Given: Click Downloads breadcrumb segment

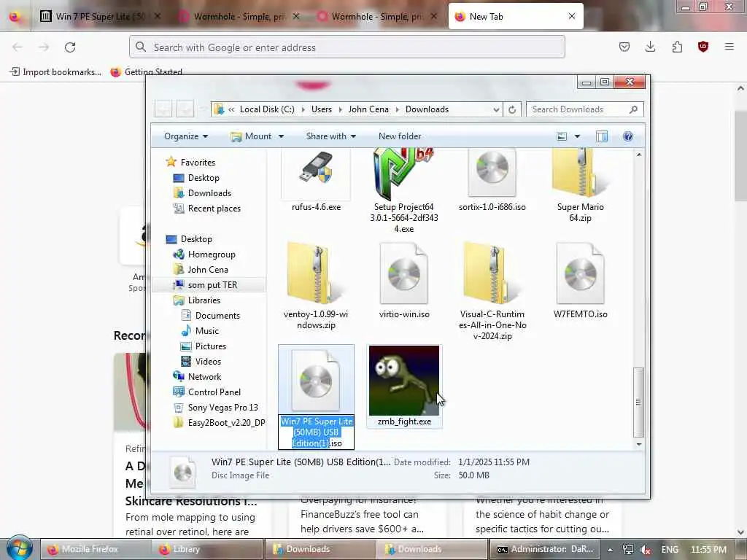Looking at the screenshot, I should pos(427,109).
